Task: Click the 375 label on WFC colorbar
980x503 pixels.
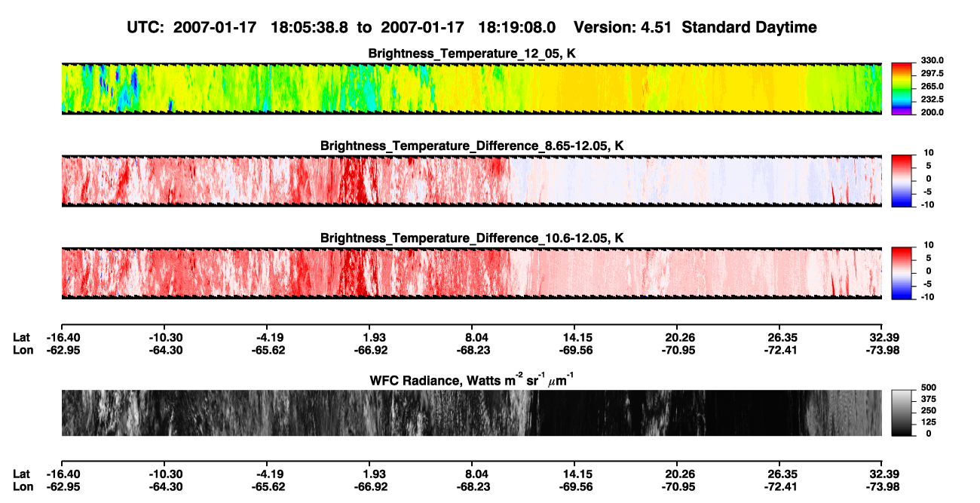Action: click(x=929, y=398)
